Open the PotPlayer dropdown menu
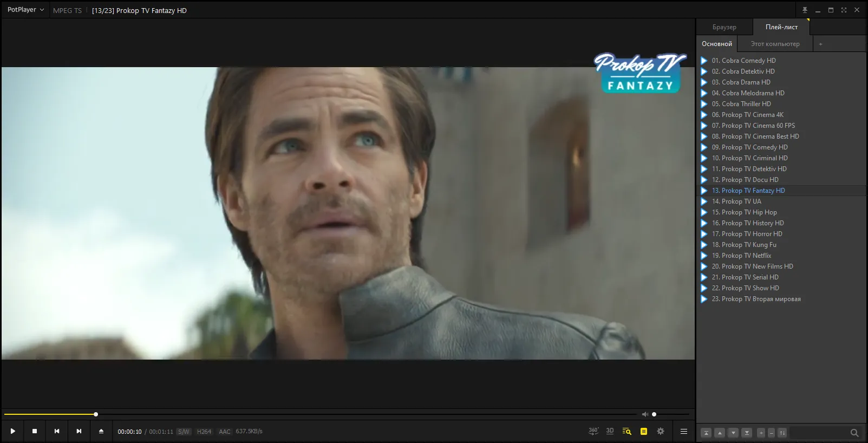868x443 pixels. click(25, 10)
